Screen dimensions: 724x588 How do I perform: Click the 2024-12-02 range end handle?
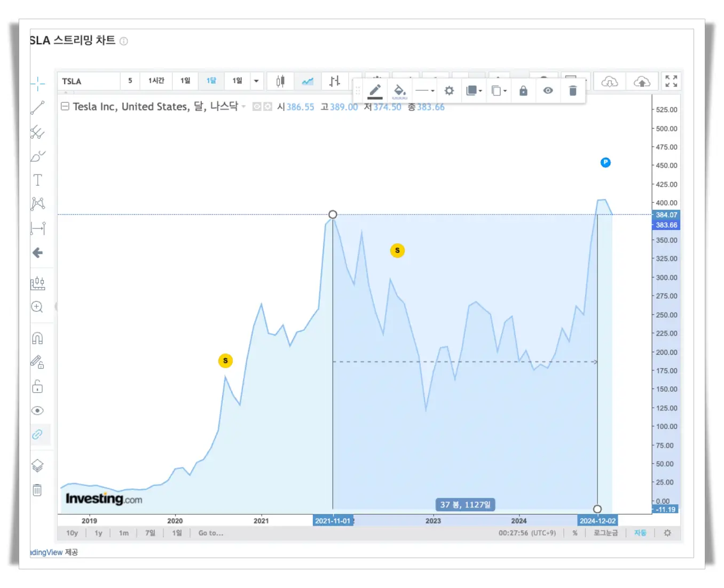597,509
